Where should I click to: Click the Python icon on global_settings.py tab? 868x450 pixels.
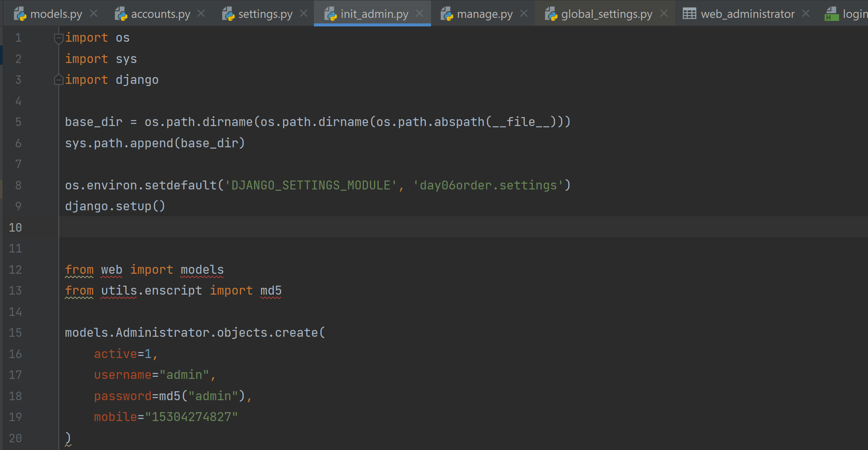coord(551,14)
